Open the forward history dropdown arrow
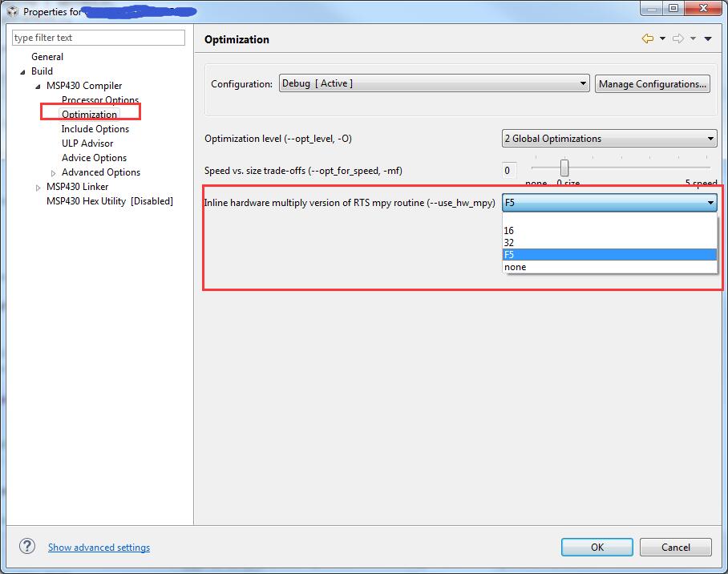 pos(693,39)
